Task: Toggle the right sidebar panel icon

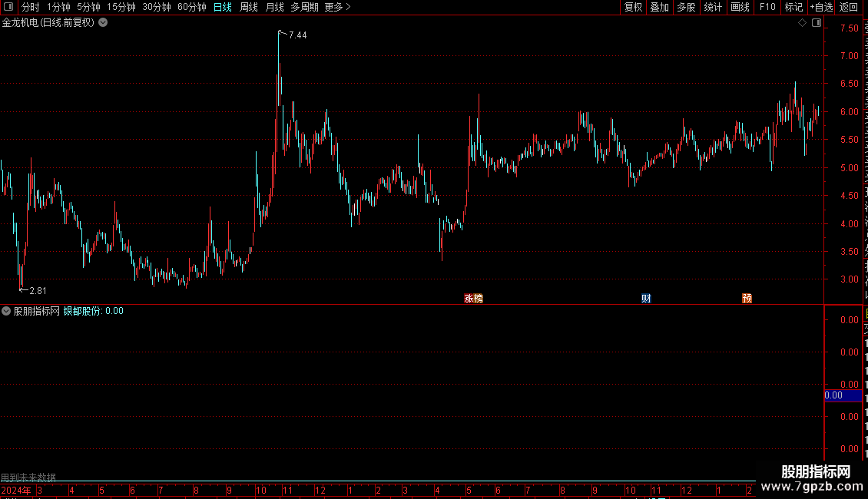Action: (x=817, y=23)
